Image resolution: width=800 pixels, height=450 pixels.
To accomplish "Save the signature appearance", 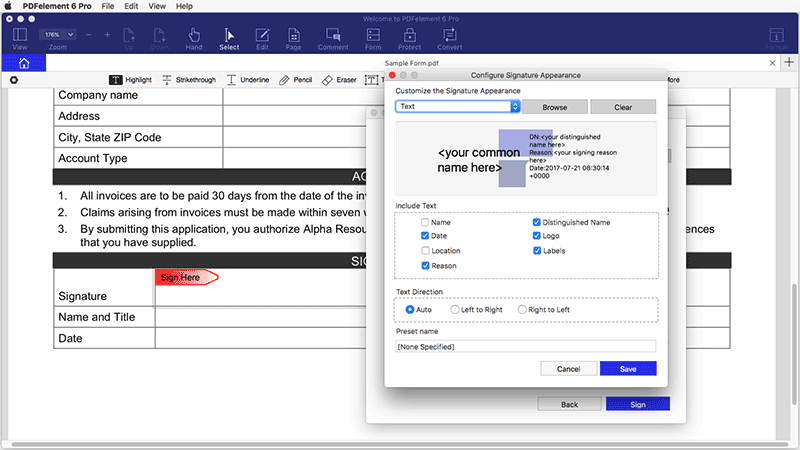I will (628, 369).
